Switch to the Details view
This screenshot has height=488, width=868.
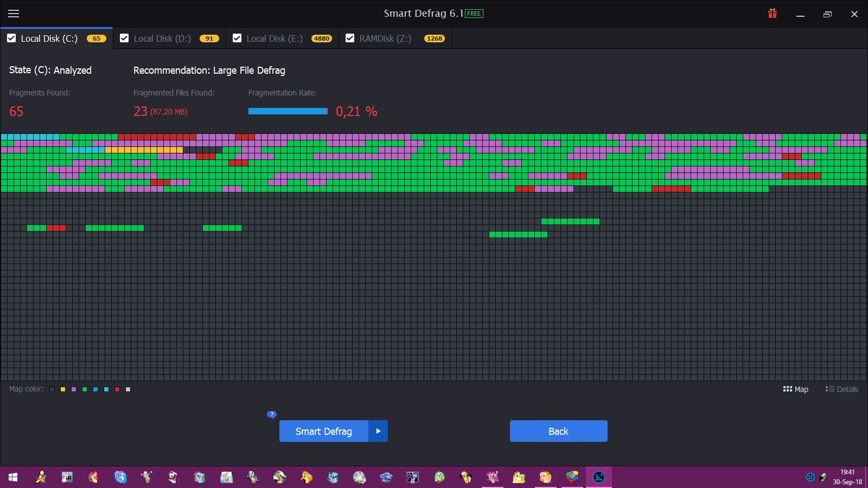click(842, 389)
